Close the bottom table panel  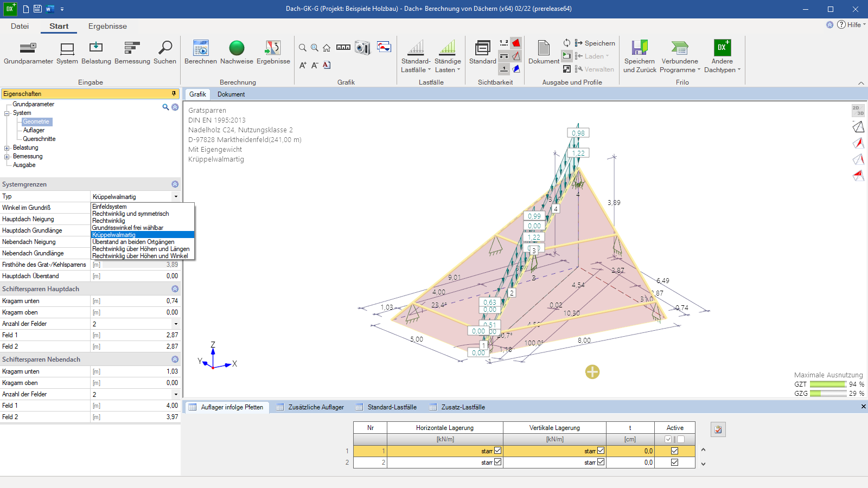click(x=863, y=407)
